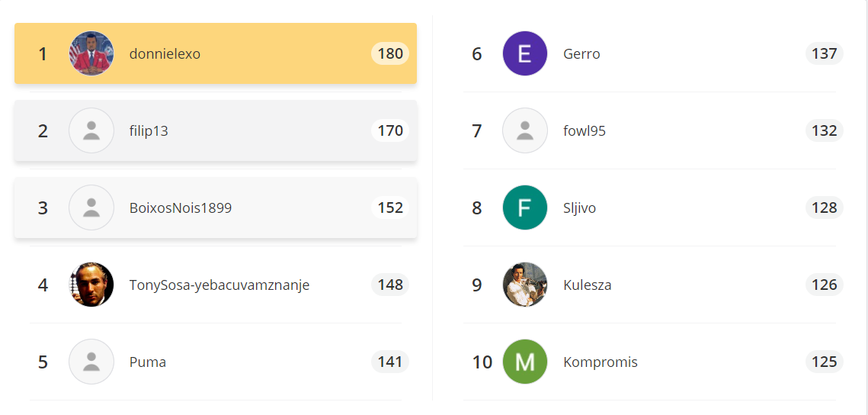Click the 137 points badge for Gerro
The image size is (868, 415).
tap(825, 53)
